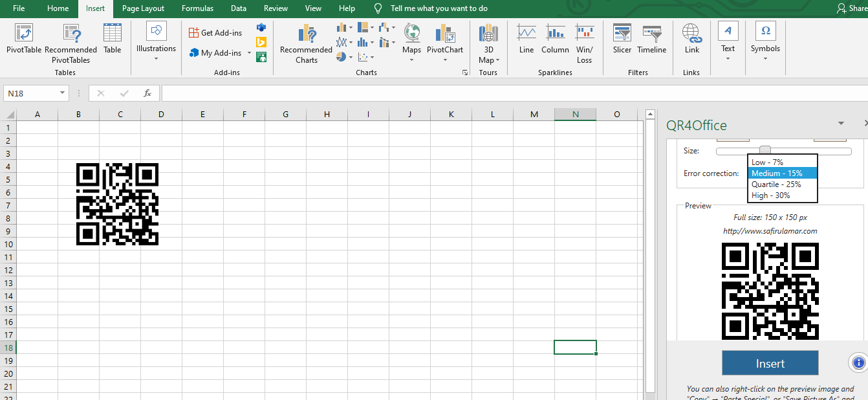Click the Insert button in QR4Office
This screenshot has width=868, height=400.
[770, 362]
